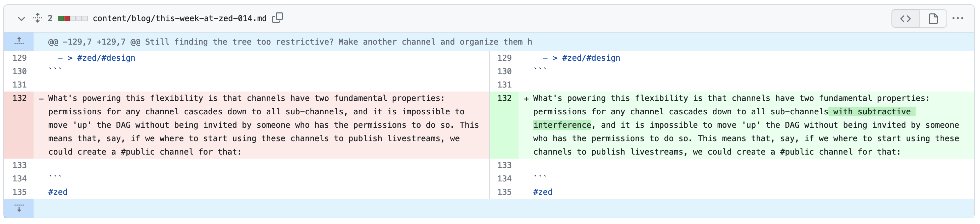Click the changed lines count '2'
This screenshot has width=980, height=224.
(50, 18)
